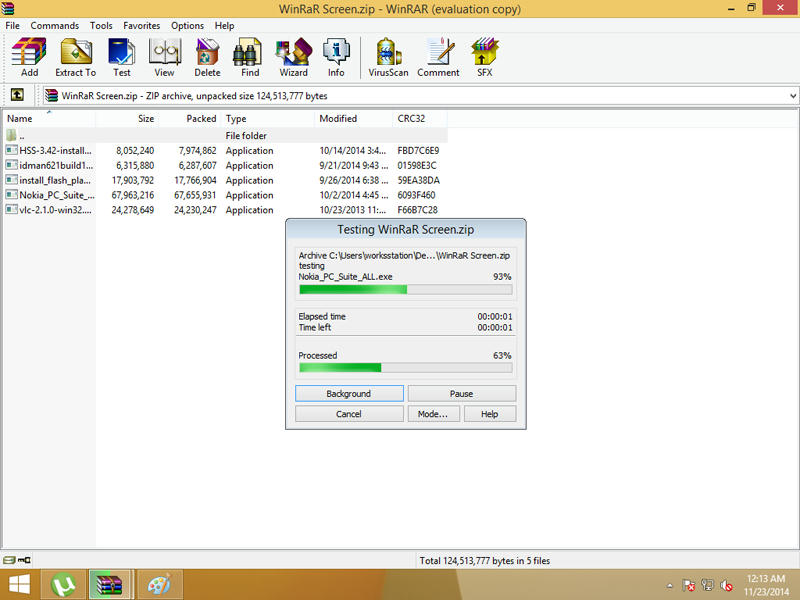Click the WinRAR taskbar icon
Viewport: 800px width, 600px height.
coord(111,585)
